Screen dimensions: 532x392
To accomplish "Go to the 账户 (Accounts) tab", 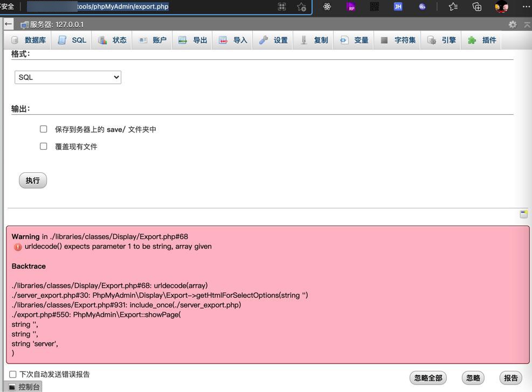I will (x=153, y=40).
